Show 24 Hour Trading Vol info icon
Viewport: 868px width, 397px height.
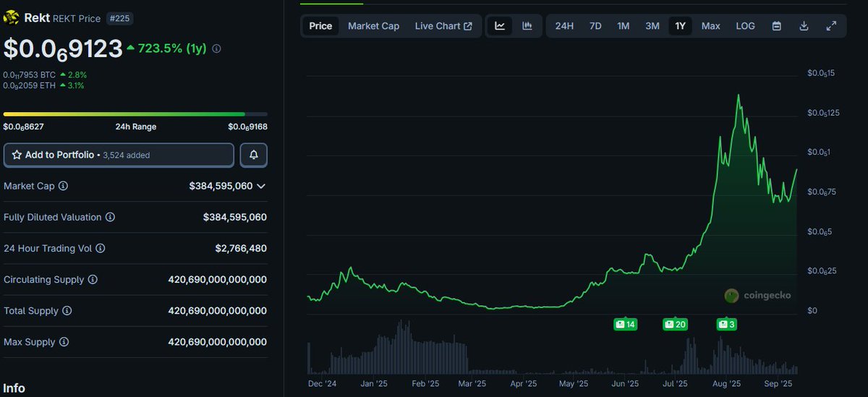coord(101,248)
